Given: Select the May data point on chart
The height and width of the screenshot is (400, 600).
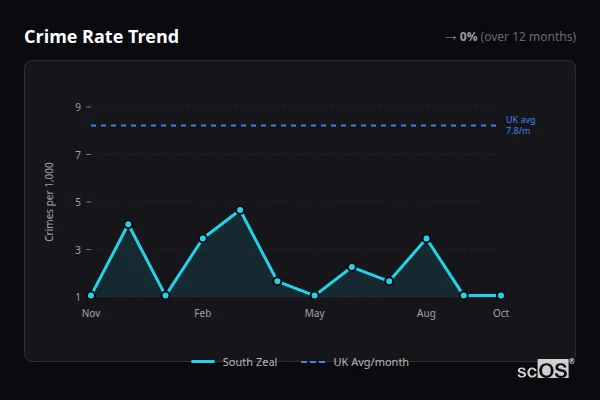Looking at the screenshot, I should pos(315,296).
